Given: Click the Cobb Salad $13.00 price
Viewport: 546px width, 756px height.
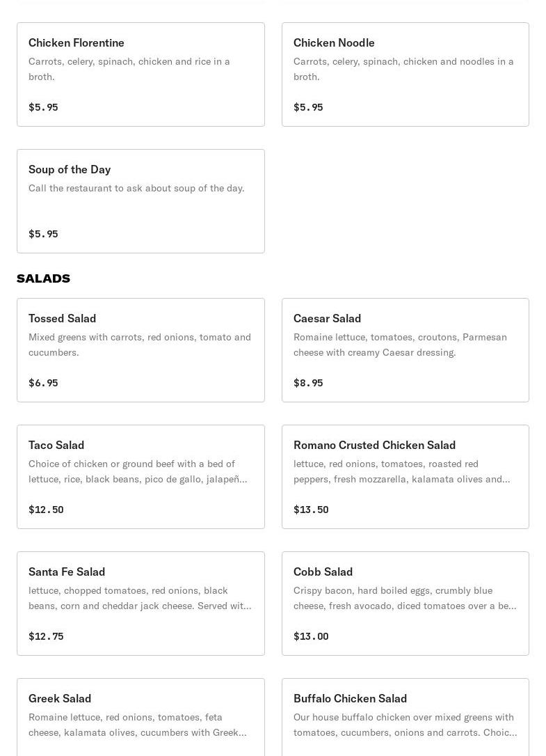Looking at the screenshot, I should tap(311, 636).
